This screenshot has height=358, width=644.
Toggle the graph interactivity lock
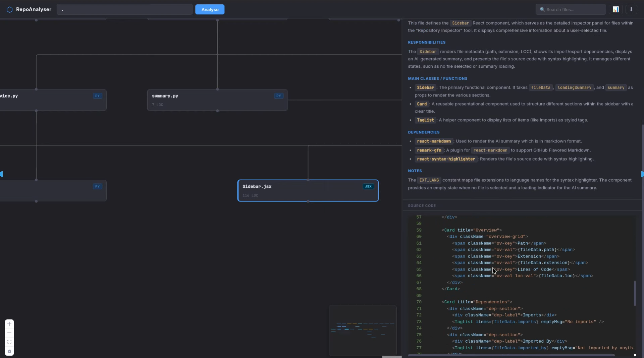9,351
